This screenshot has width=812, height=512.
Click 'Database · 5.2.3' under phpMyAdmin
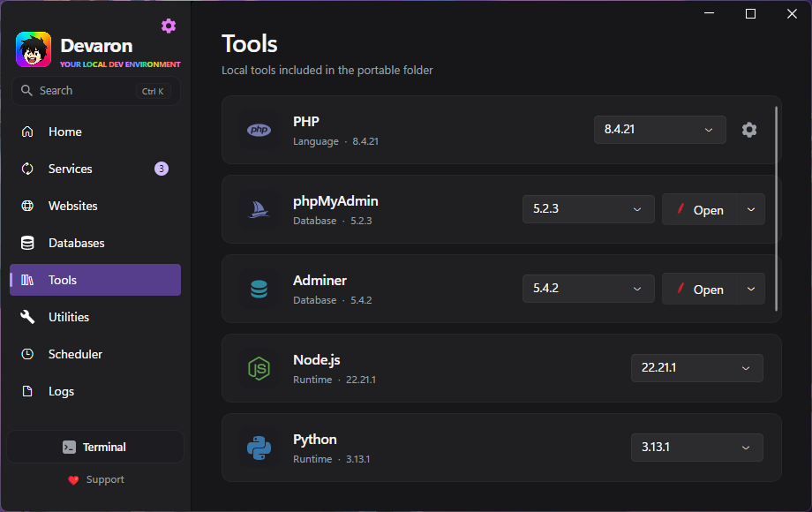[x=333, y=221]
